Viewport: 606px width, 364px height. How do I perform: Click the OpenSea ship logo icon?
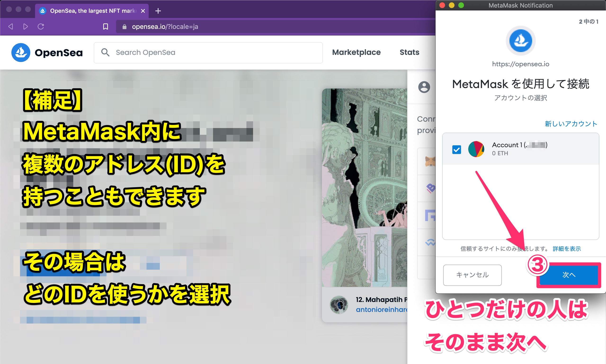coord(21,53)
